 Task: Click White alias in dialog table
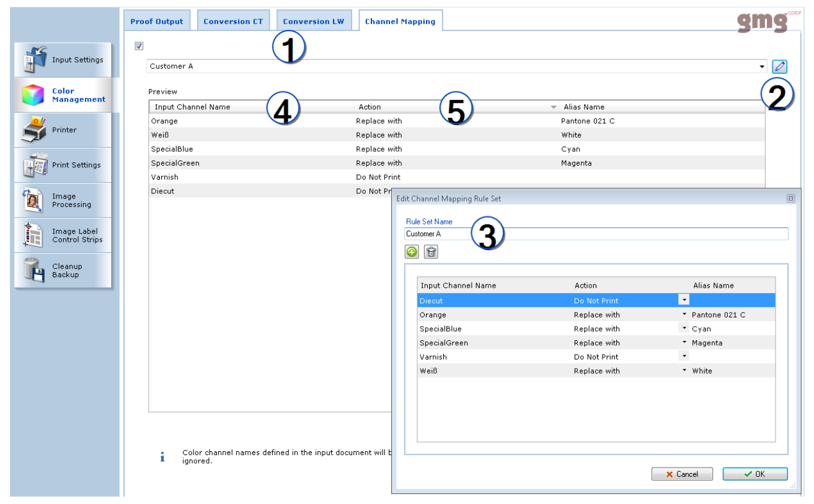tap(702, 371)
